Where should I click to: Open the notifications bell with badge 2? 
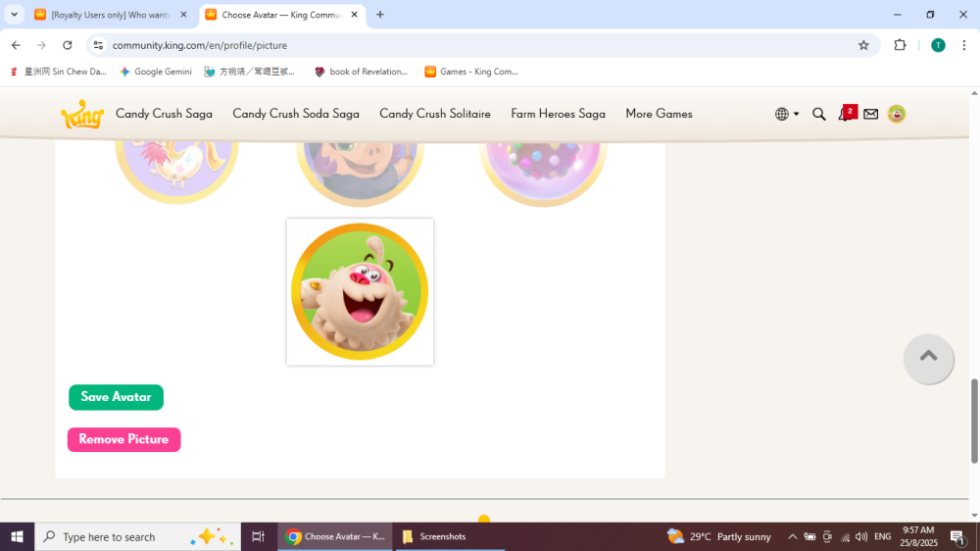(847, 113)
